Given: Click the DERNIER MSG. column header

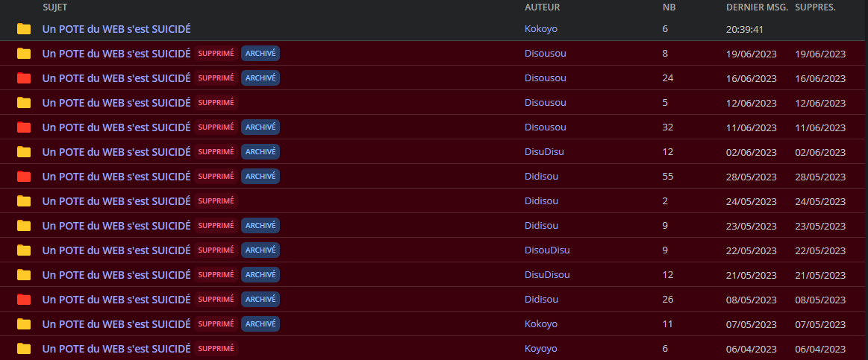Looking at the screenshot, I should click(x=756, y=7).
